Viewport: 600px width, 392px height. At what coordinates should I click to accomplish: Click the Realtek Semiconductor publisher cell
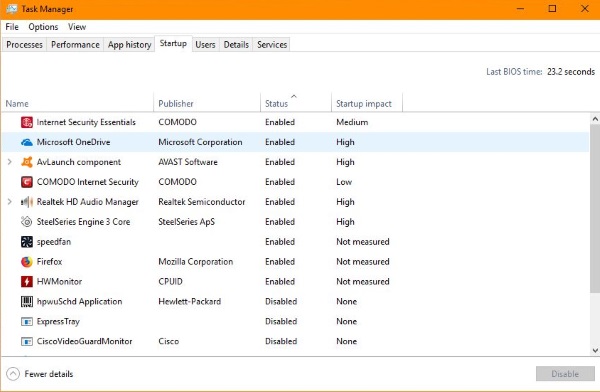pos(202,202)
